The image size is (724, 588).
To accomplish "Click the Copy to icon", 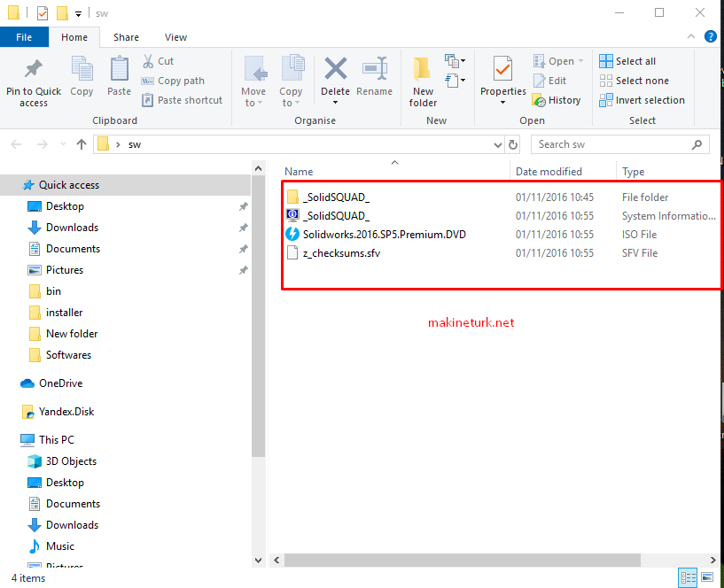I will tap(292, 68).
